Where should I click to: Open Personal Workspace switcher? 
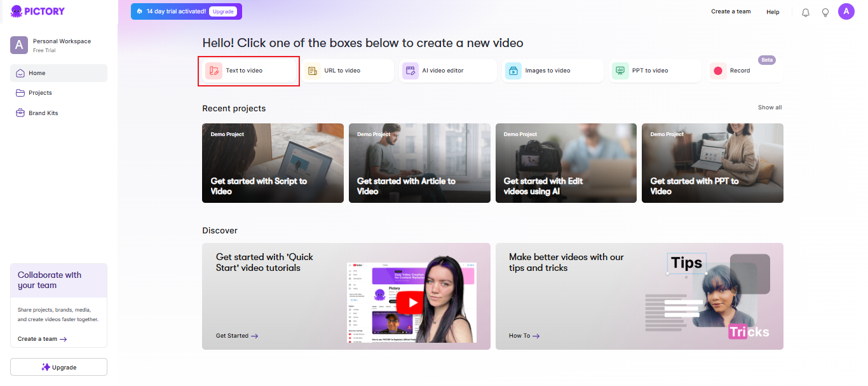pos(58,45)
